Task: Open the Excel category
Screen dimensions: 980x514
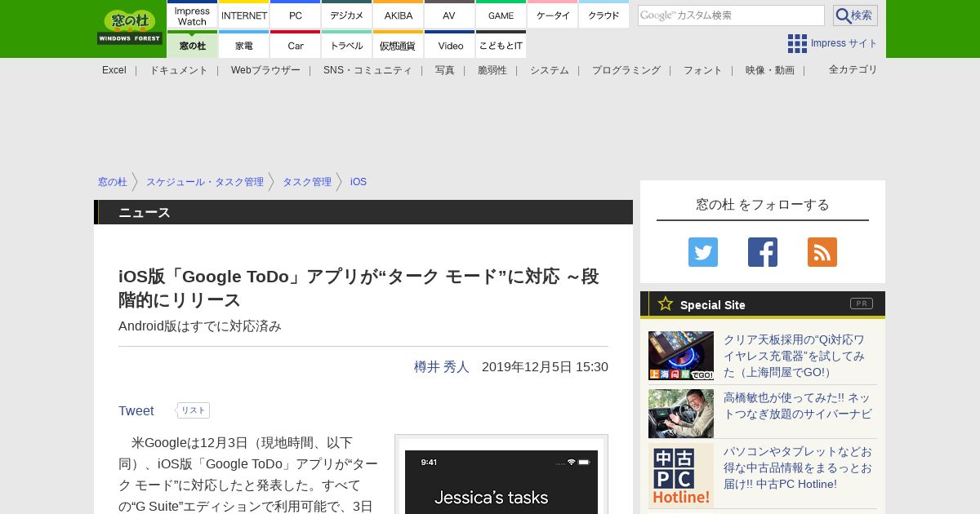Action: [x=114, y=70]
